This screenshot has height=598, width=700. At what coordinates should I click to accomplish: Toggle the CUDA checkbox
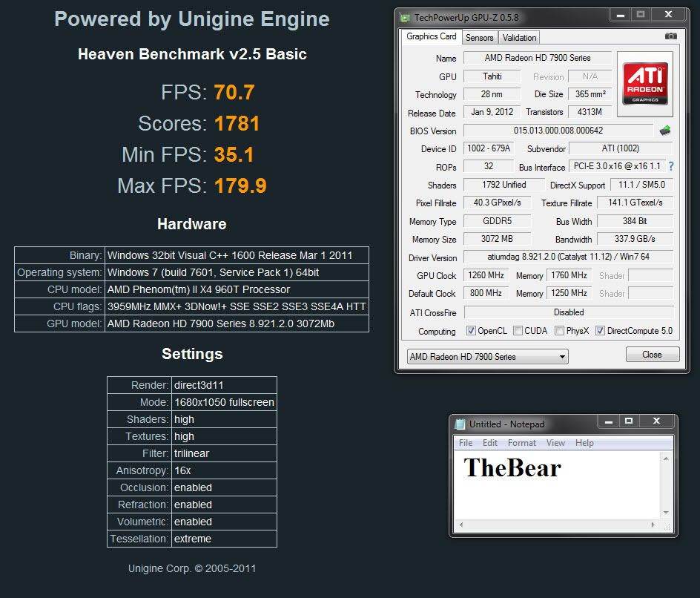tap(518, 330)
